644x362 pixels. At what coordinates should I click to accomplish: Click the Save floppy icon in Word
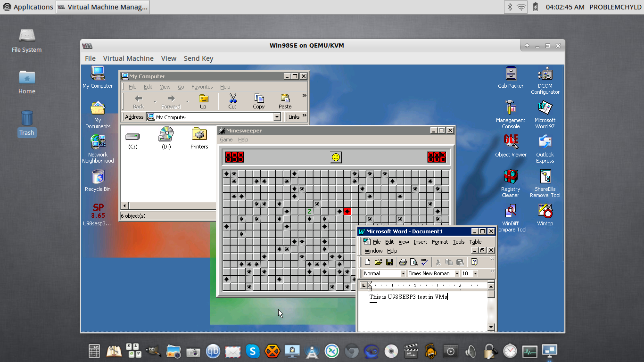coord(389,262)
